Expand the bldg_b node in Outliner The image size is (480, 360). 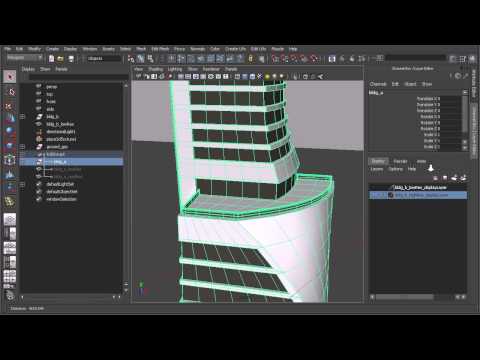point(23,117)
